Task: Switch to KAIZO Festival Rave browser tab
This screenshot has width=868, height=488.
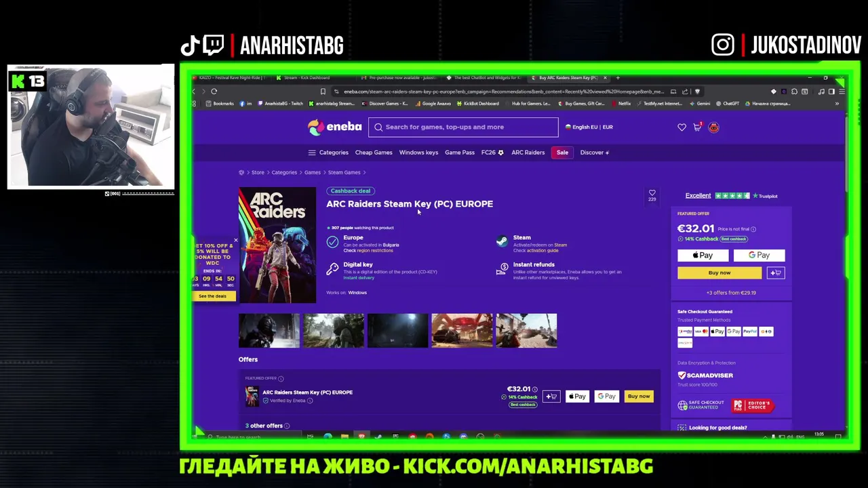Action: [x=231, y=78]
